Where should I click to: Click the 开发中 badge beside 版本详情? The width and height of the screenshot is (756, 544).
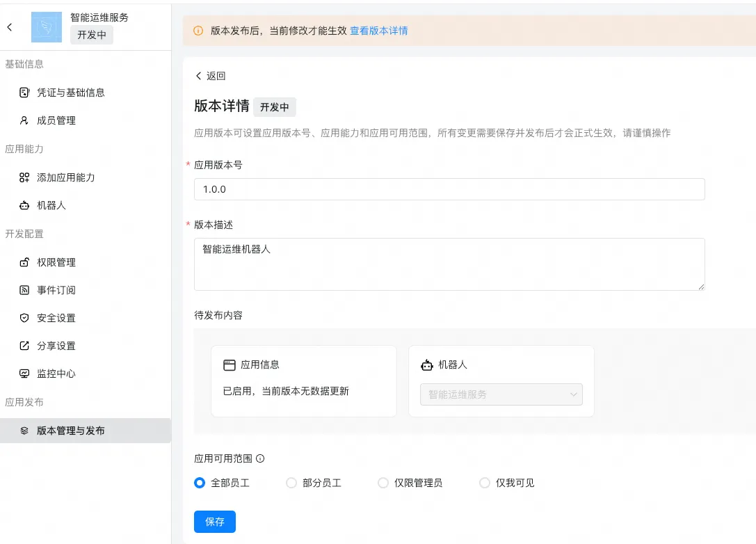(274, 107)
